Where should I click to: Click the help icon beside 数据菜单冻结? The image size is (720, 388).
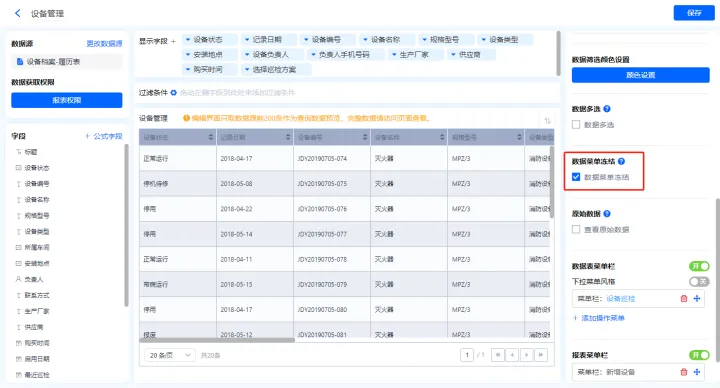pos(621,161)
